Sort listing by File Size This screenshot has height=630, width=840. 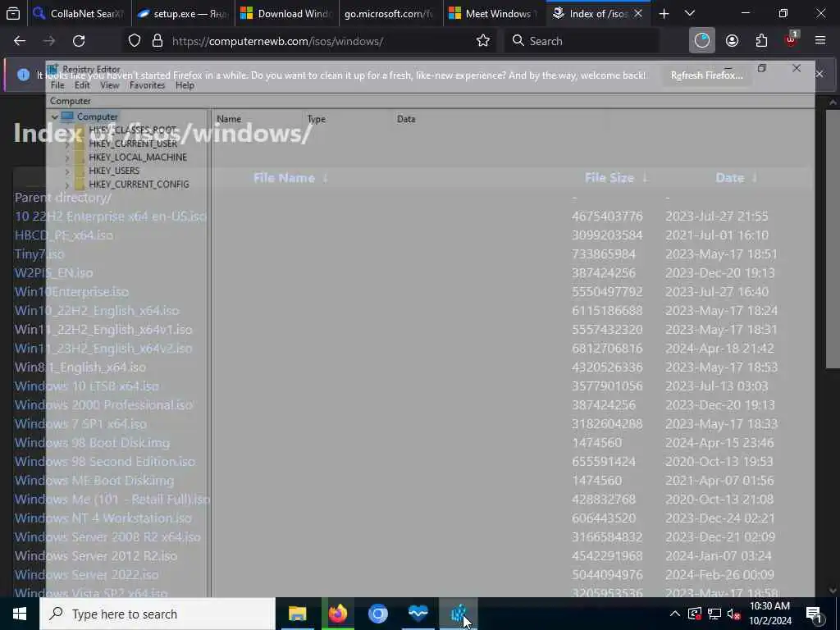(x=609, y=178)
